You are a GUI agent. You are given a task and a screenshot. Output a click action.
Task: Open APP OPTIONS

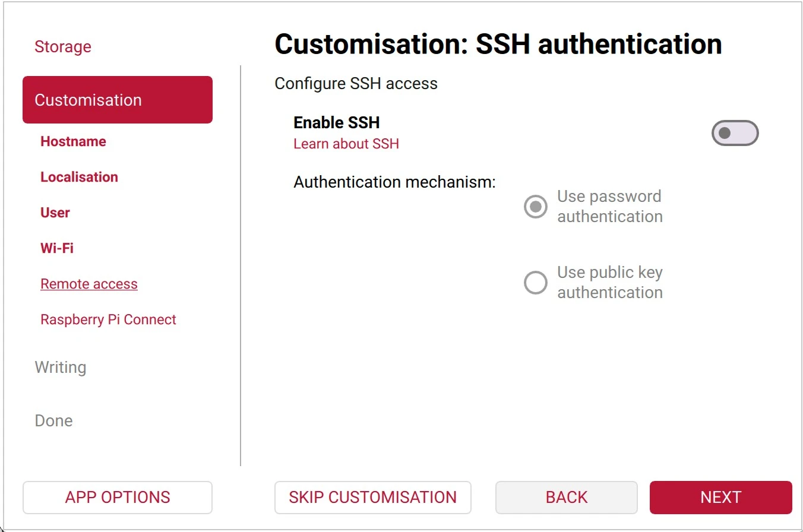click(x=118, y=497)
